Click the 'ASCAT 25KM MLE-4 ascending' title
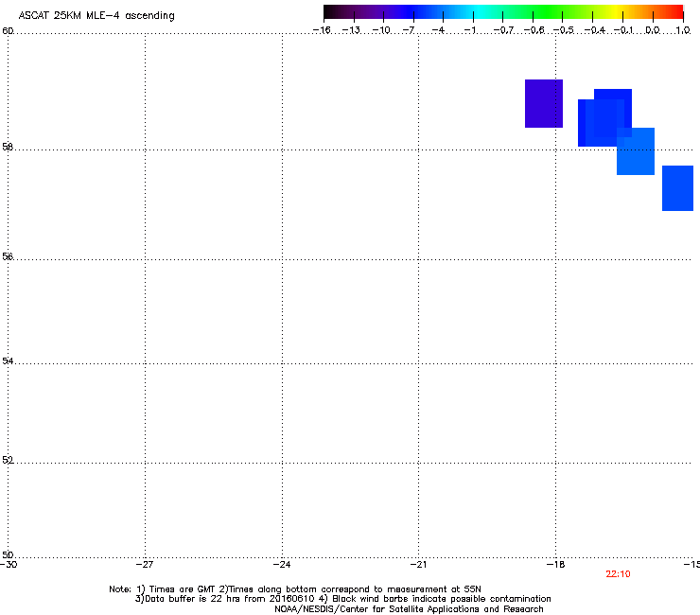Screen dimensions: 700x615 96,15
